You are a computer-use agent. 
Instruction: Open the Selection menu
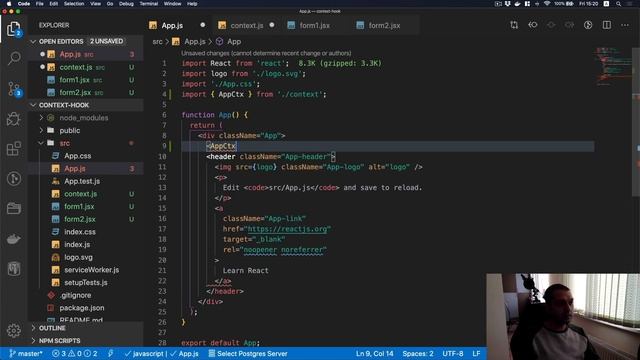coord(74,4)
